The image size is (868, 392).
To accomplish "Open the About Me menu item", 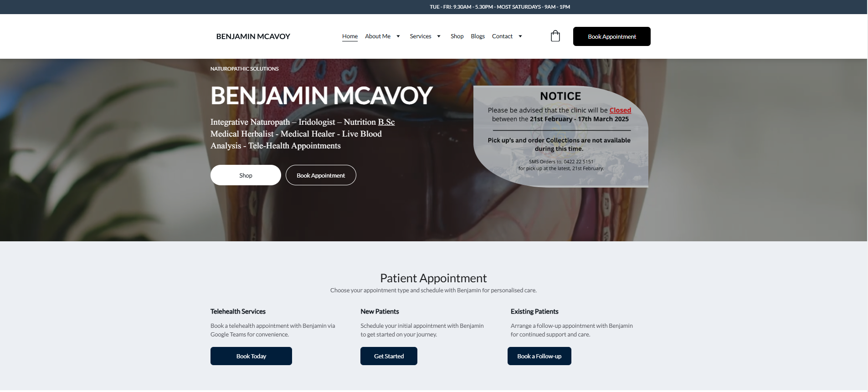I will tap(378, 36).
